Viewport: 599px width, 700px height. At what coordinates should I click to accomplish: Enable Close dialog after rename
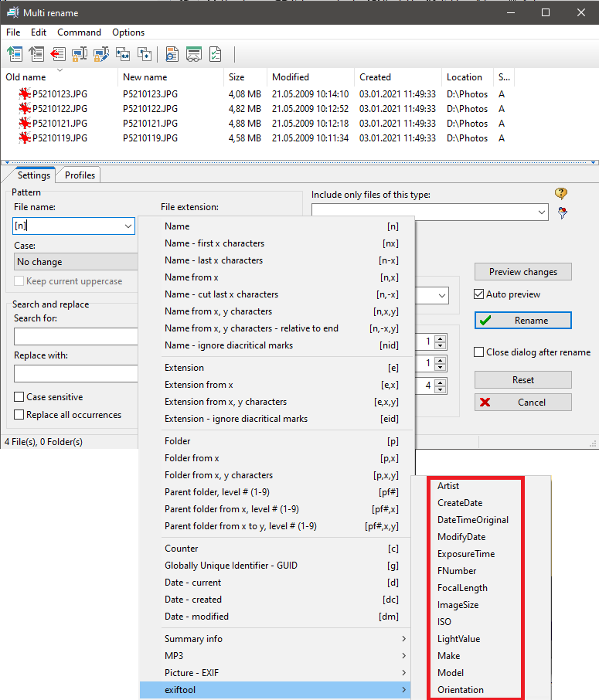click(479, 352)
